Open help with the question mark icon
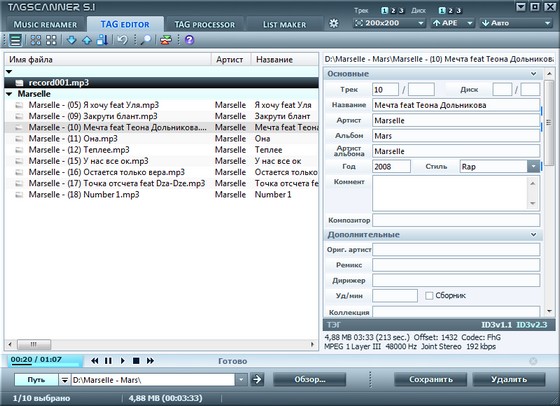 (x=189, y=40)
